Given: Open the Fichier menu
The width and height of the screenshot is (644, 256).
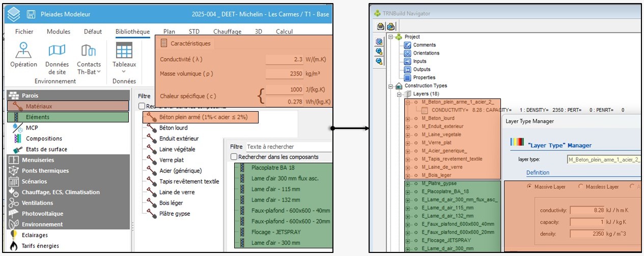Looking at the screenshot, I should tap(24, 32).
